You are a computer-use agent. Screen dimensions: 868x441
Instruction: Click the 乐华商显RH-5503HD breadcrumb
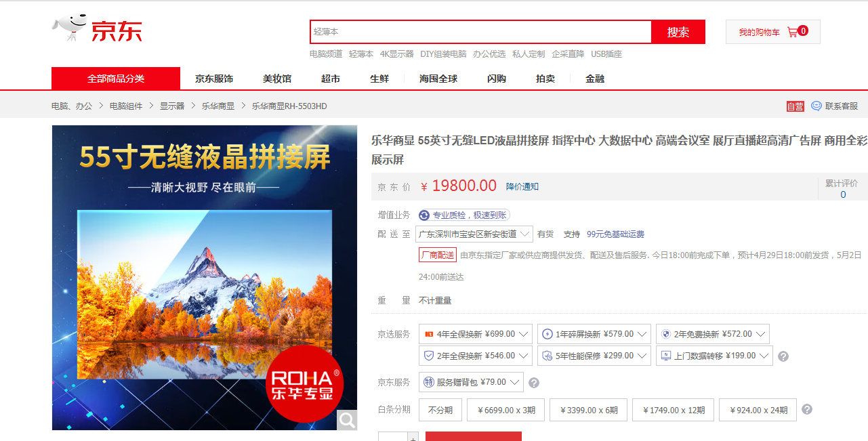coord(289,106)
